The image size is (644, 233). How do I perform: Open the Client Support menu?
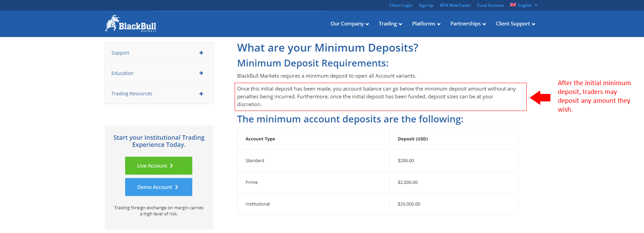515,24
